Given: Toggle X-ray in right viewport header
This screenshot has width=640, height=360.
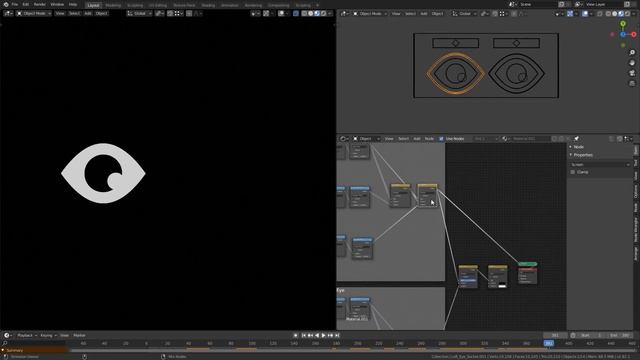Looking at the screenshot, I should (600, 13).
